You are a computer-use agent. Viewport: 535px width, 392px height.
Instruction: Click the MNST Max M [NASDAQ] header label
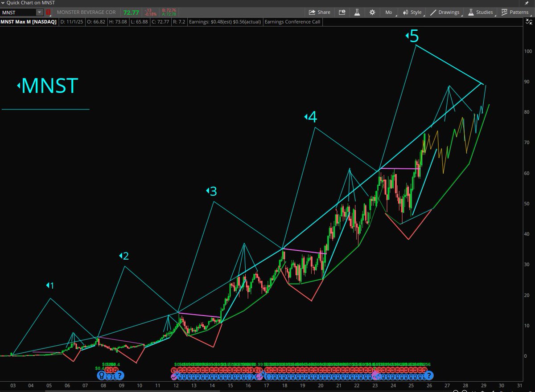click(x=29, y=21)
